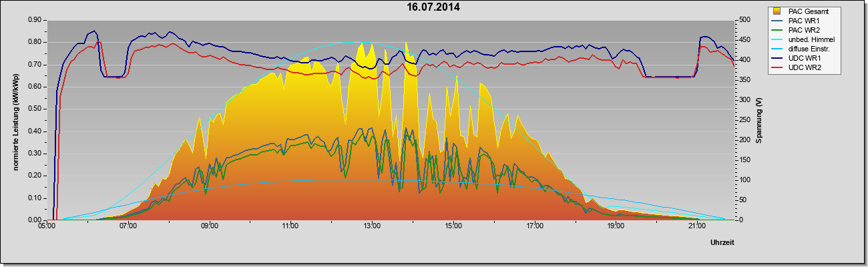Click the Uhrzeit axis title

tap(723, 243)
